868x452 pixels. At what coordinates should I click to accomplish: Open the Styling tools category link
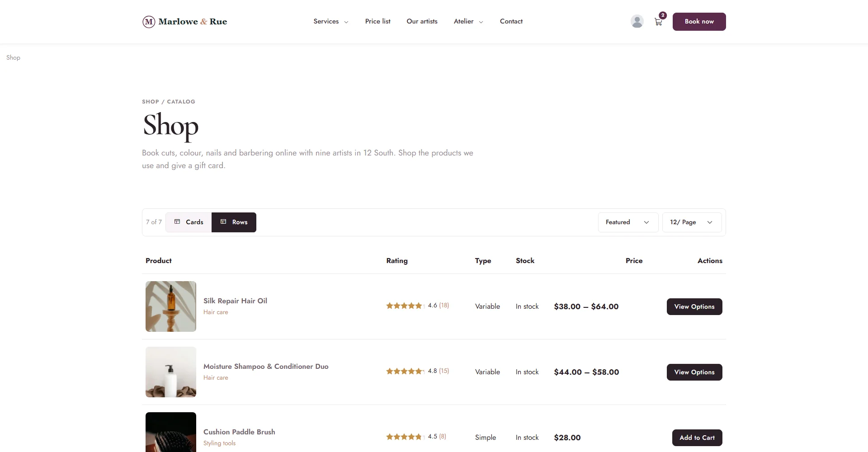tap(219, 443)
